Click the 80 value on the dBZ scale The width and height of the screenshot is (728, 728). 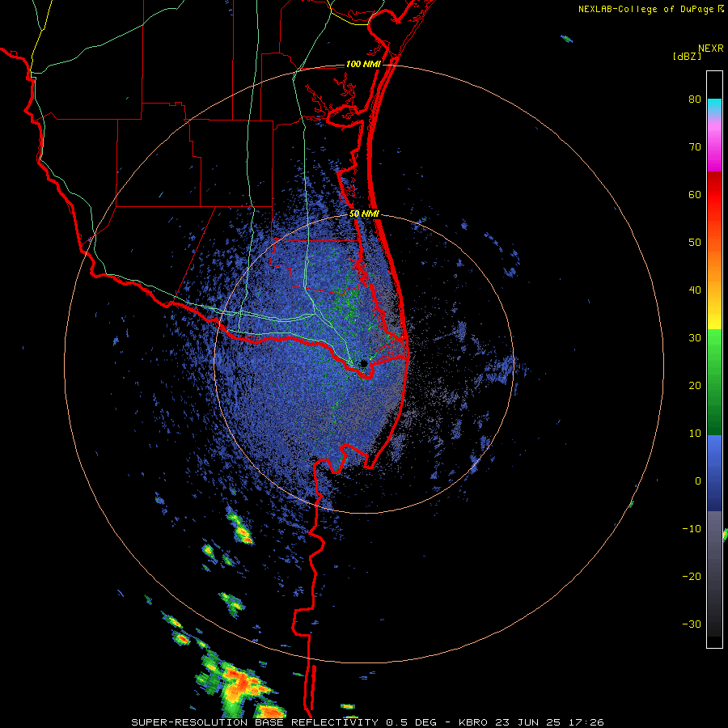tap(695, 99)
